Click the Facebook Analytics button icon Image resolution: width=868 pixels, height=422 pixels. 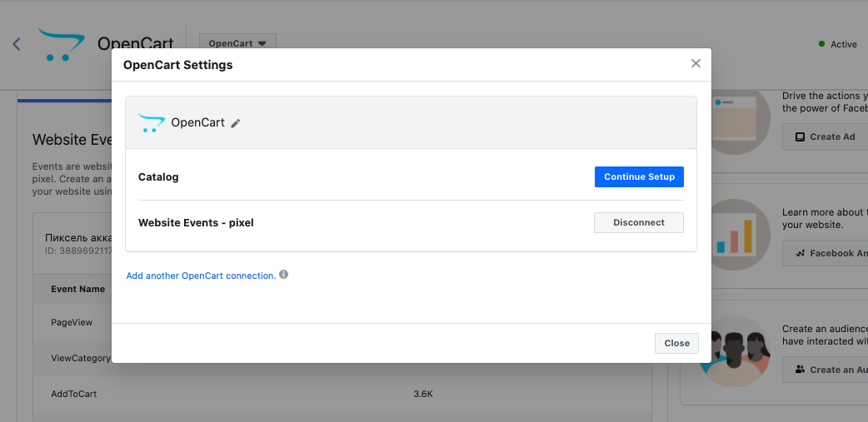[x=800, y=253]
